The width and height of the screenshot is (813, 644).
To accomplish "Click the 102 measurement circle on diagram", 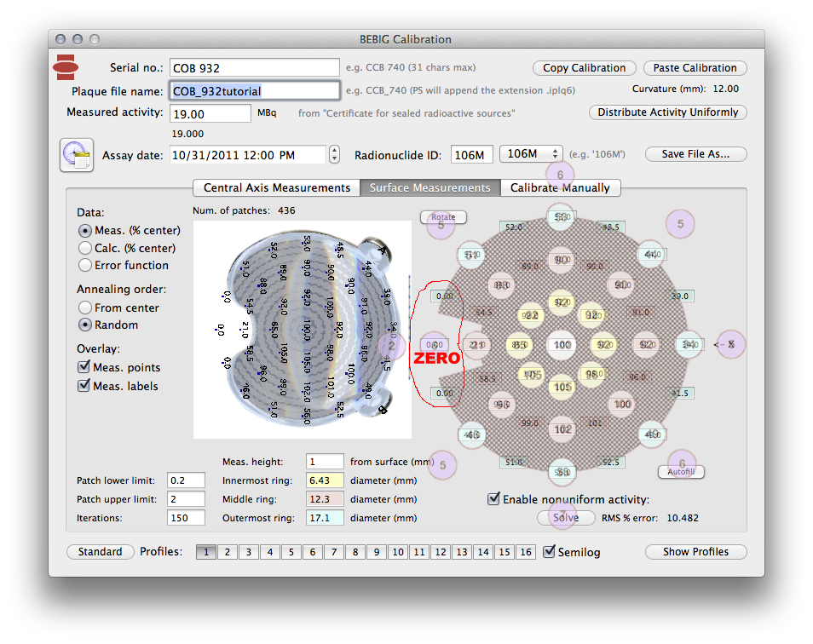I will [562, 429].
